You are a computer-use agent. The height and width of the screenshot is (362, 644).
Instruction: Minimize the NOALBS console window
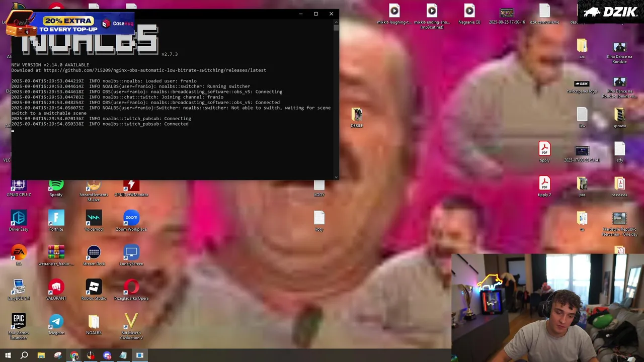click(300, 14)
